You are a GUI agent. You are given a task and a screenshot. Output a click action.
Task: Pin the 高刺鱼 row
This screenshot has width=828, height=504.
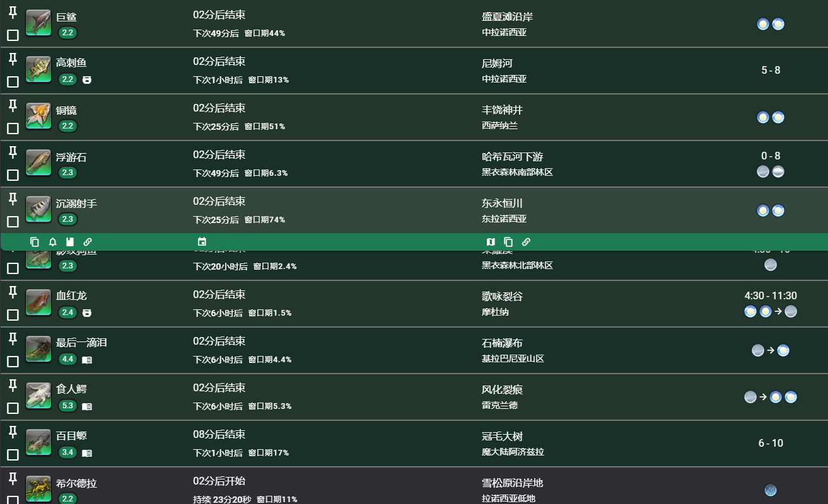[x=13, y=59]
